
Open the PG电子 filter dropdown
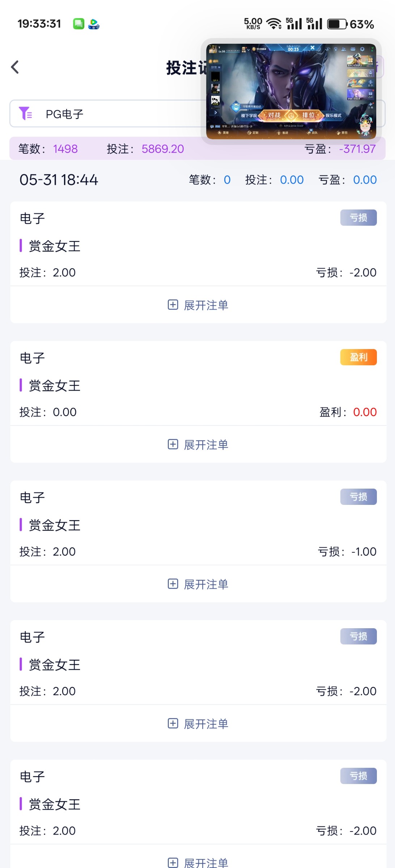109,114
